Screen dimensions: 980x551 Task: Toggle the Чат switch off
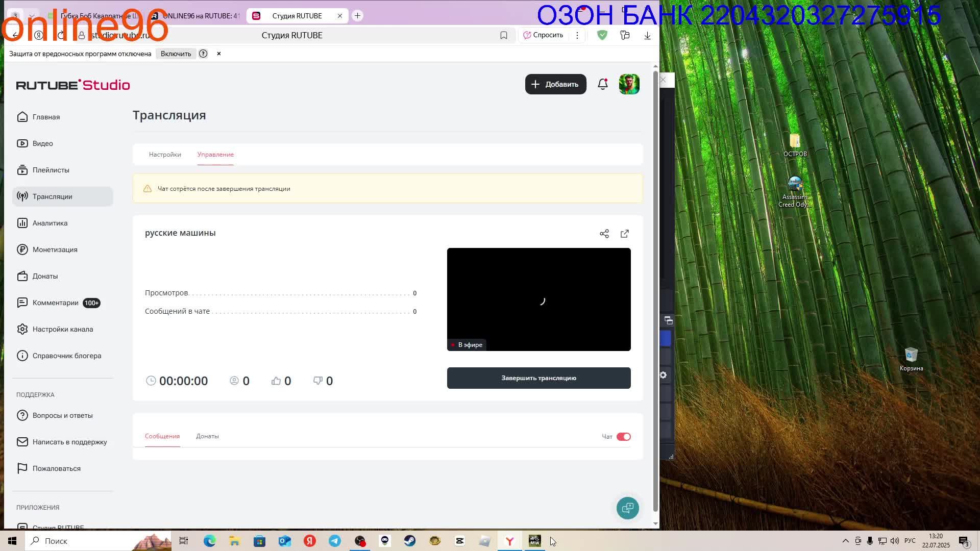point(623,437)
